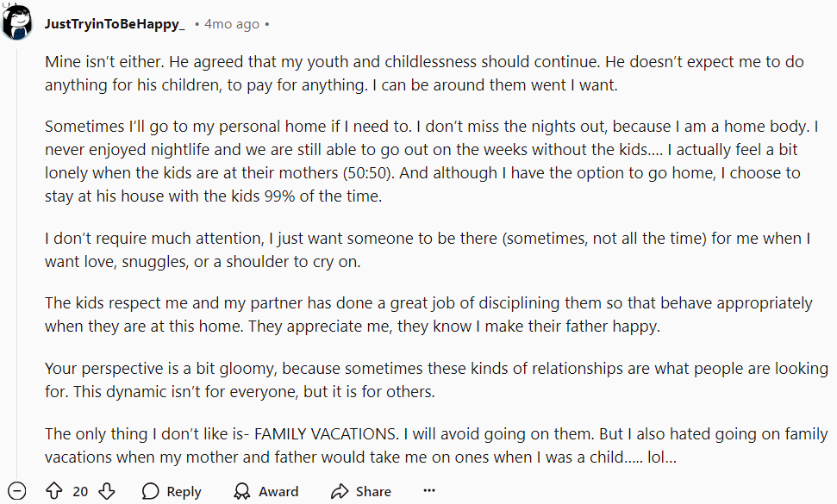The height and width of the screenshot is (504, 837).
Task: Click the Reply speech bubble icon
Action: (x=151, y=491)
